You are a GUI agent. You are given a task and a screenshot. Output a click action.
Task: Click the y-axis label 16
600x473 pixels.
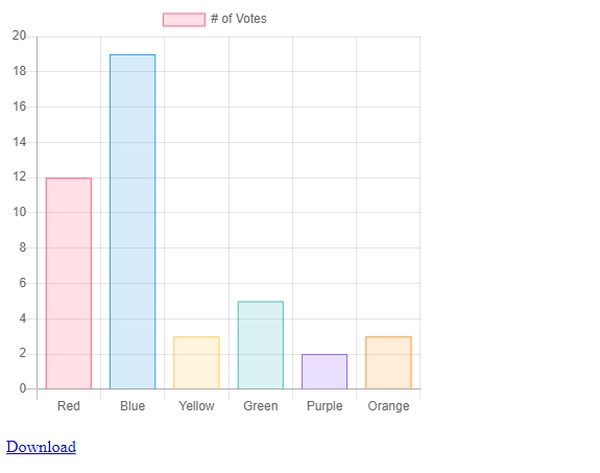click(19, 106)
